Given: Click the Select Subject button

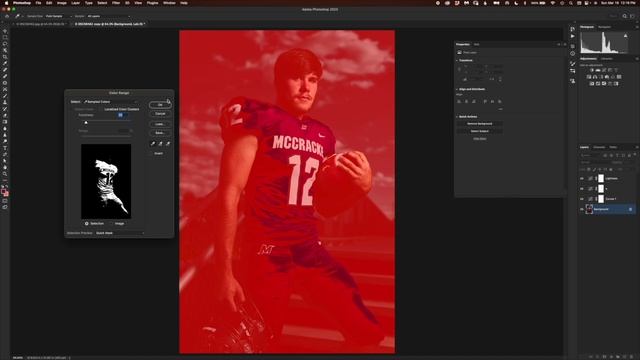Looking at the screenshot, I should [x=480, y=131].
